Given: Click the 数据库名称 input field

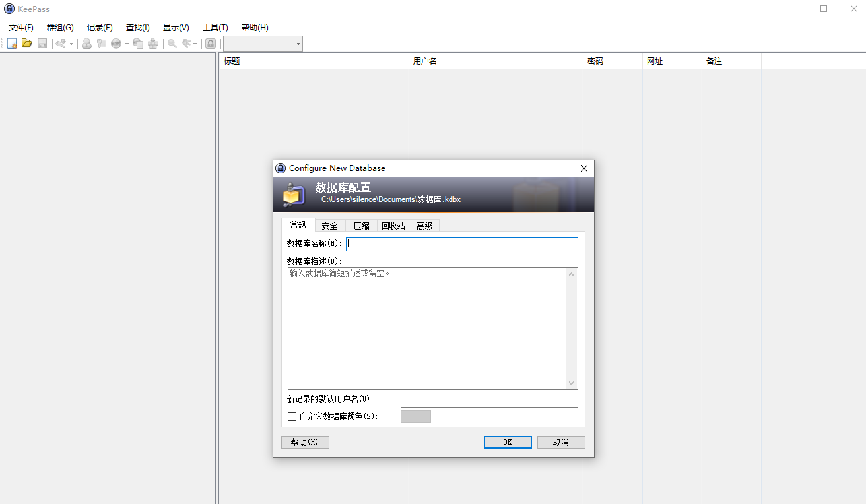Looking at the screenshot, I should [462, 244].
